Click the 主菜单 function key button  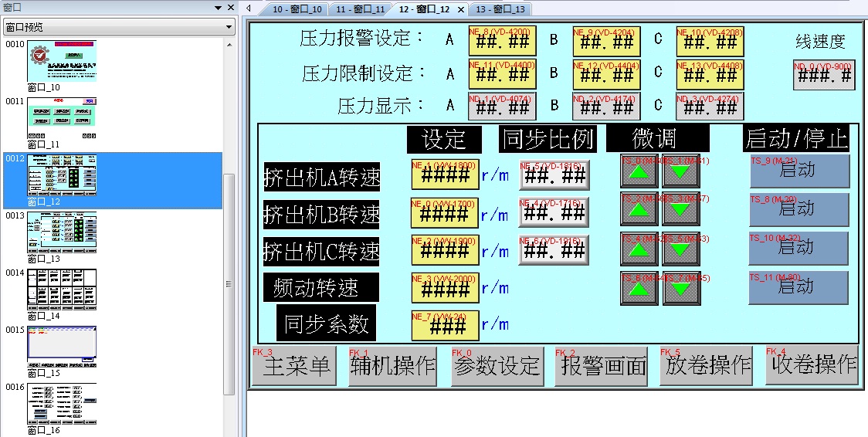297,366
